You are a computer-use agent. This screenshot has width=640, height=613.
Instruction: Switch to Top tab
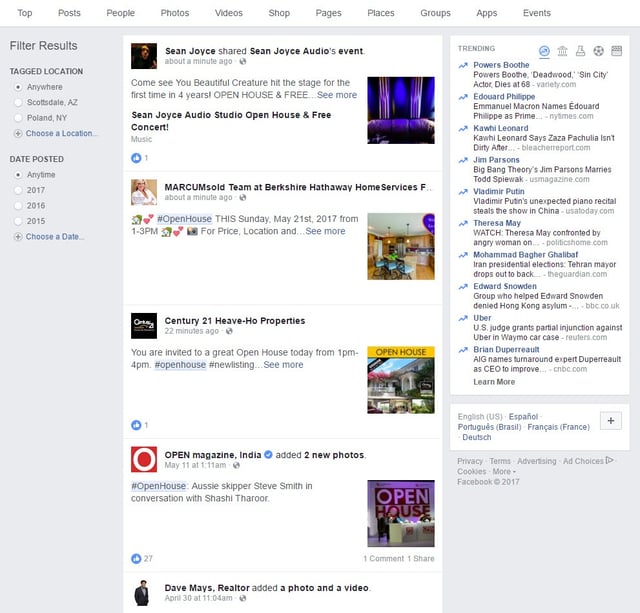(x=24, y=13)
